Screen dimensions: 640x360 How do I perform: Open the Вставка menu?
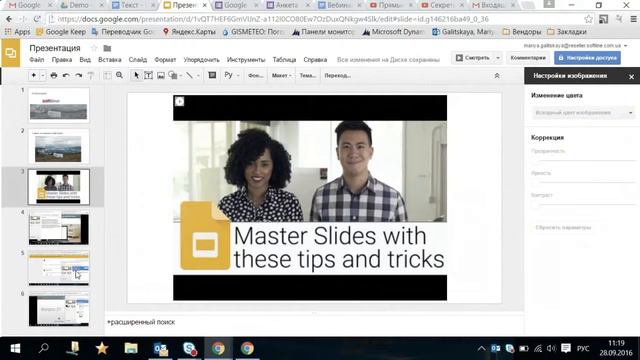point(109,60)
